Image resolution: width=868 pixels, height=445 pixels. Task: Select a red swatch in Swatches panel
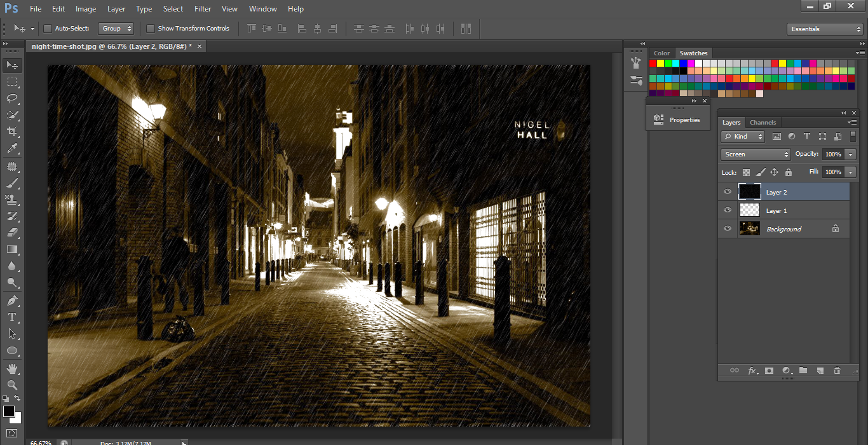[653, 62]
